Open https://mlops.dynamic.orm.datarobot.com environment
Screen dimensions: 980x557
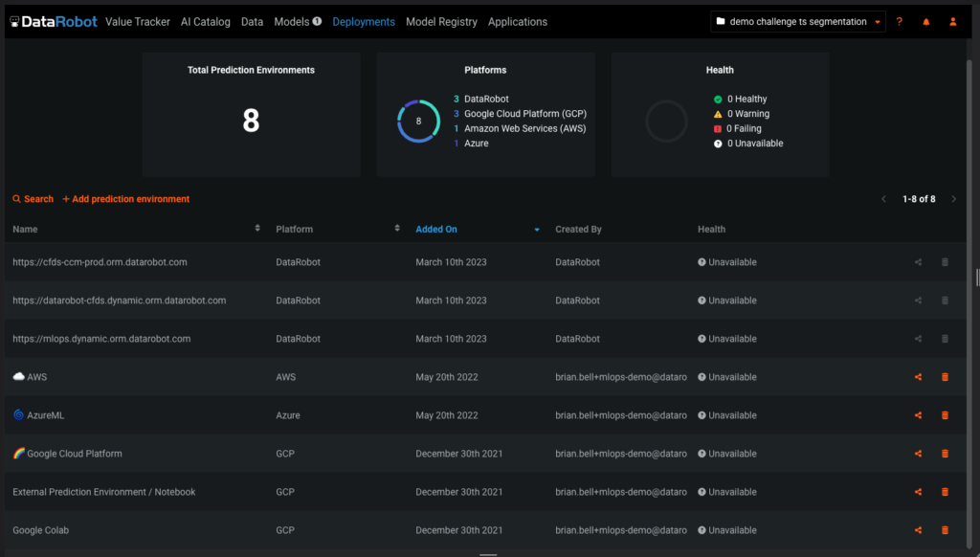(x=101, y=339)
